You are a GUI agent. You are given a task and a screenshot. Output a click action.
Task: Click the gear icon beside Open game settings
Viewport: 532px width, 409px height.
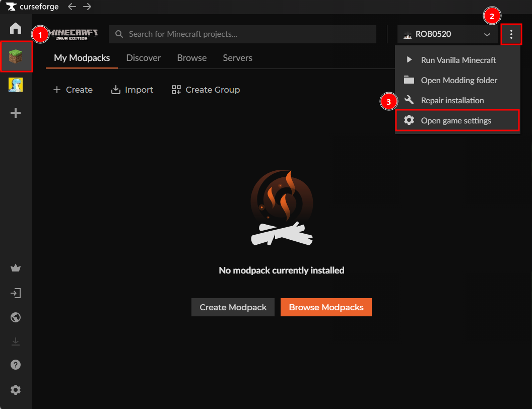pos(409,120)
